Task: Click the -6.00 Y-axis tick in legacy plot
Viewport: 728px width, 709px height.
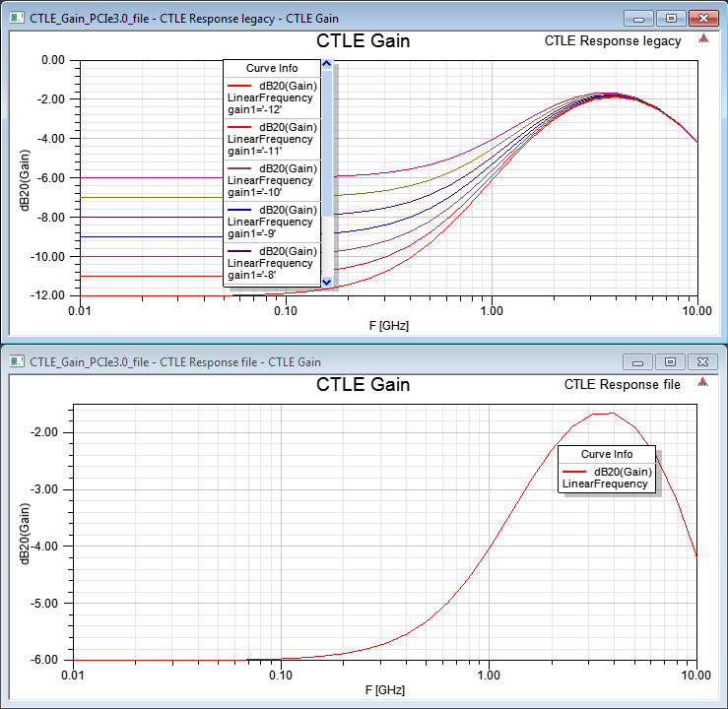Action: [x=50, y=178]
